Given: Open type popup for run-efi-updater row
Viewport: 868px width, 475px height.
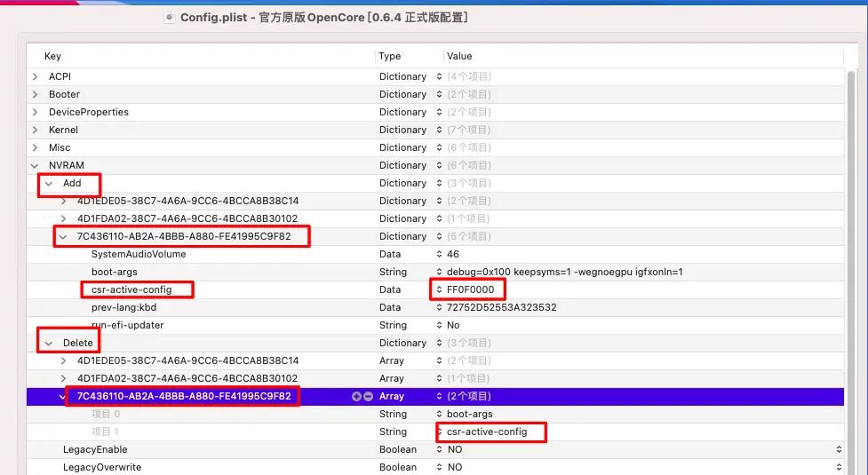Looking at the screenshot, I should [x=439, y=325].
